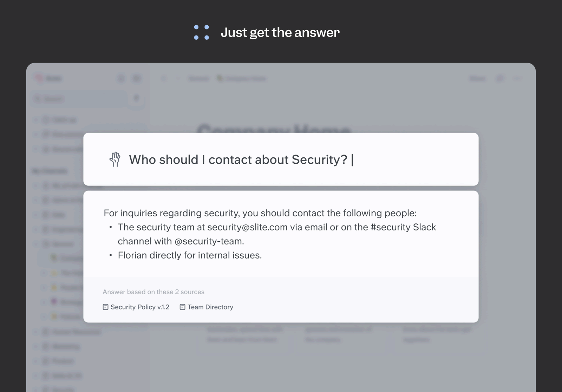This screenshot has height=392, width=562.
Task: Click the four-dot logo beside the heading
Action: point(202,32)
